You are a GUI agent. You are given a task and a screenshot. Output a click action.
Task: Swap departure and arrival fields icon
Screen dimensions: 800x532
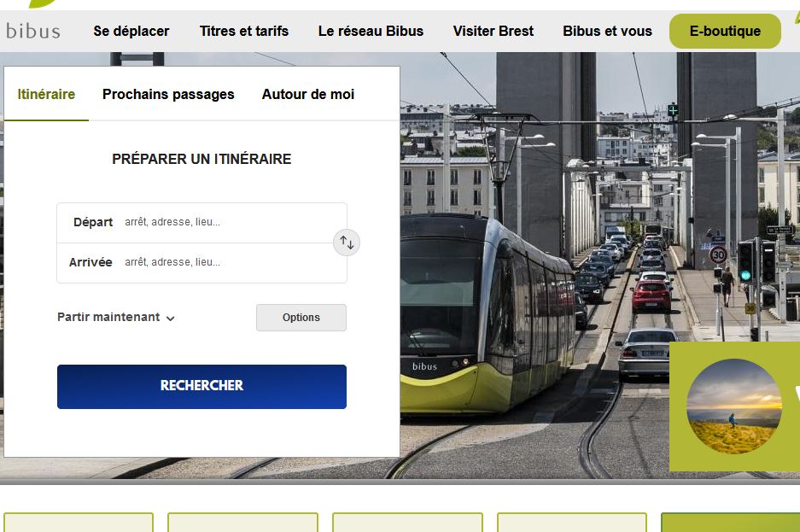point(347,243)
